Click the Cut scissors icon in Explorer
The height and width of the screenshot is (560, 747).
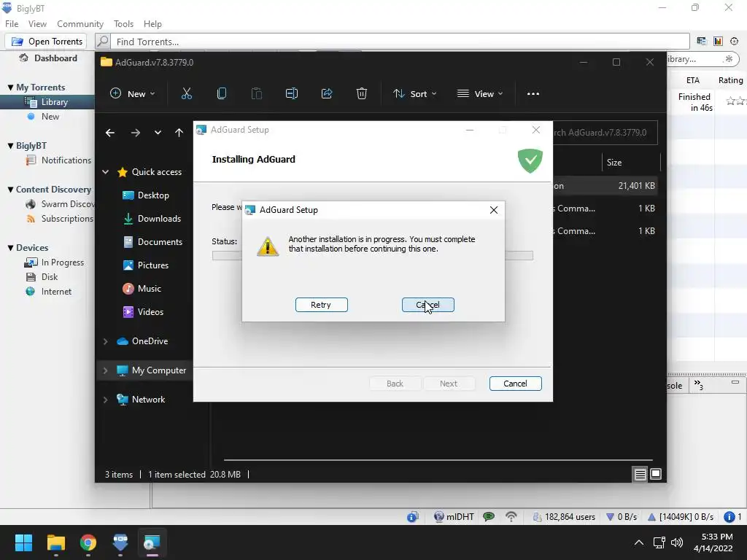click(186, 94)
